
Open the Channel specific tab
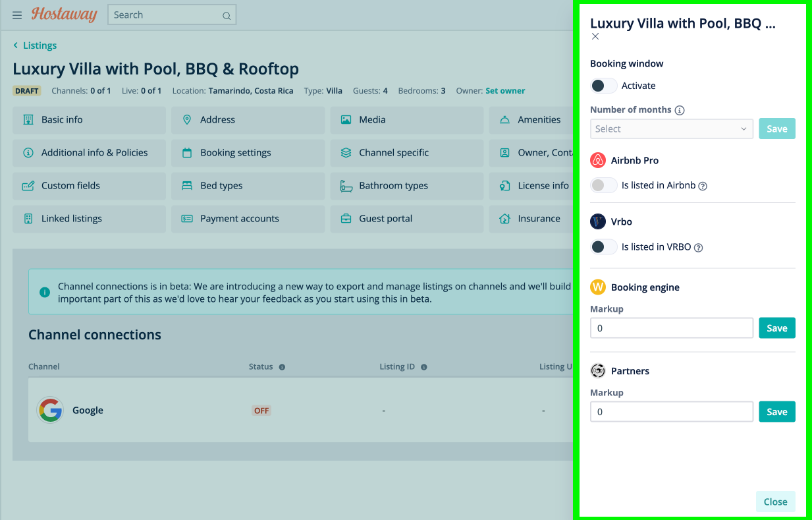tap(407, 153)
